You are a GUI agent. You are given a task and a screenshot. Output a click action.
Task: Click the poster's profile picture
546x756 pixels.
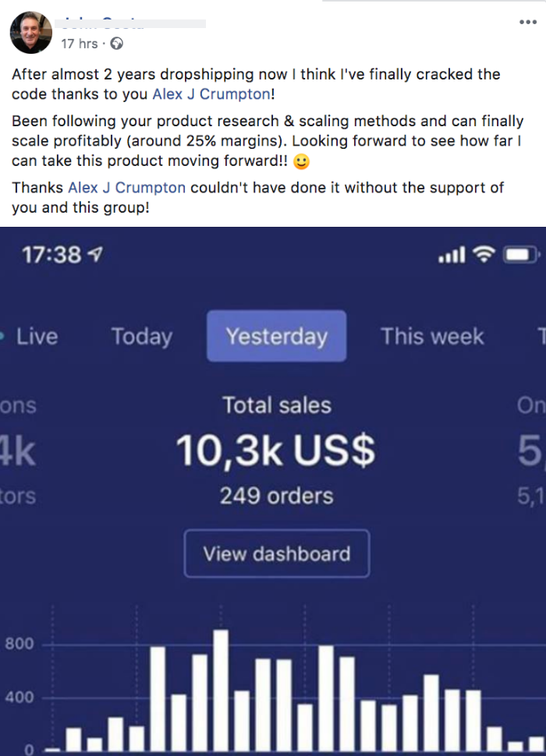pos(31,32)
